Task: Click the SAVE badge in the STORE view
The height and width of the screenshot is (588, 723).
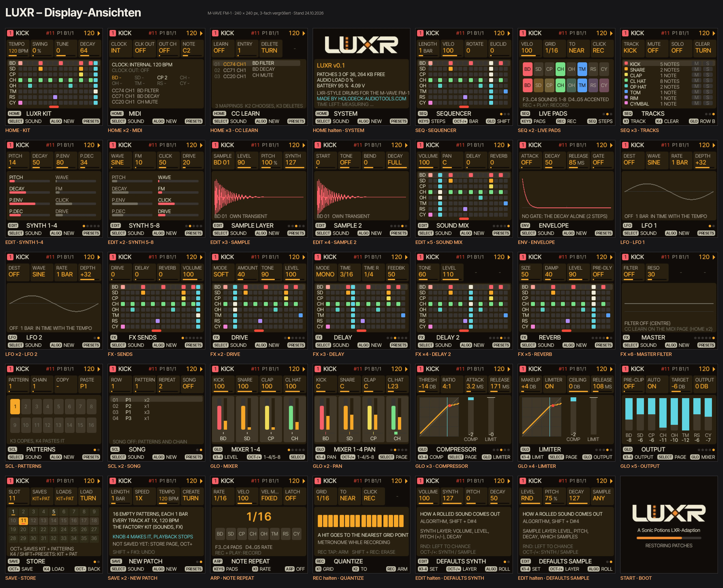Action: [x=13, y=562]
